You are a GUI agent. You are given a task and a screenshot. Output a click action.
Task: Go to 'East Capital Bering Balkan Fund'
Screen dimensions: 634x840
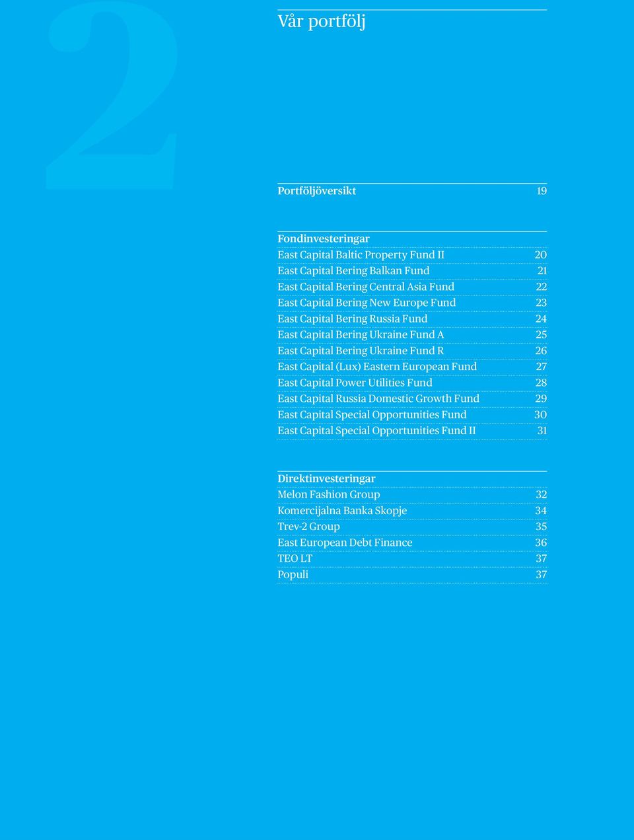pos(353,271)
